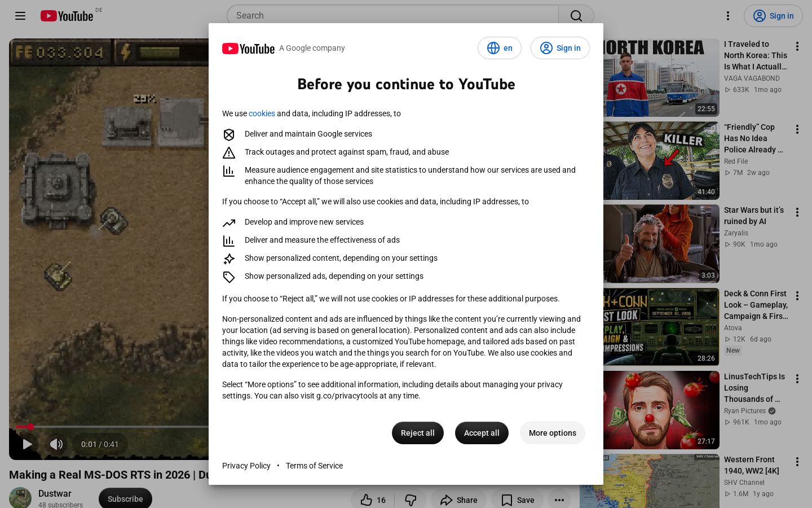This screenshot has width=812, height=508.
Task: Open title "I Traveled to North Korea"
Action: pyautogui.click(x=756, y=55)
